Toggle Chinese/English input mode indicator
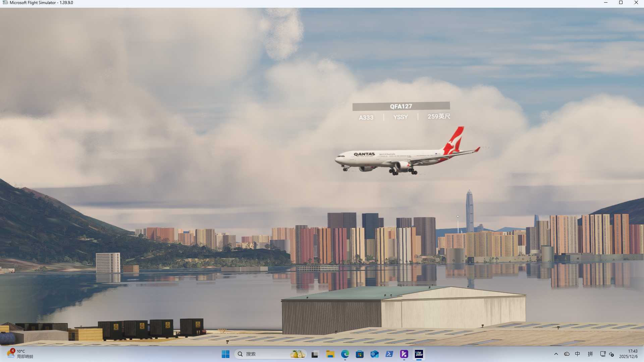 pyautogui.click(x=577, y=354)
